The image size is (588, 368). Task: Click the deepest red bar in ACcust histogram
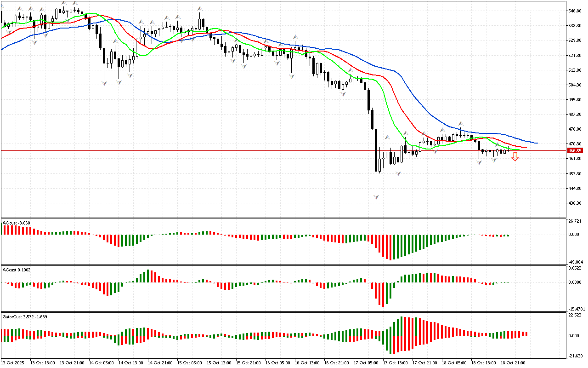pyautogui.click(x=383, y=294)
